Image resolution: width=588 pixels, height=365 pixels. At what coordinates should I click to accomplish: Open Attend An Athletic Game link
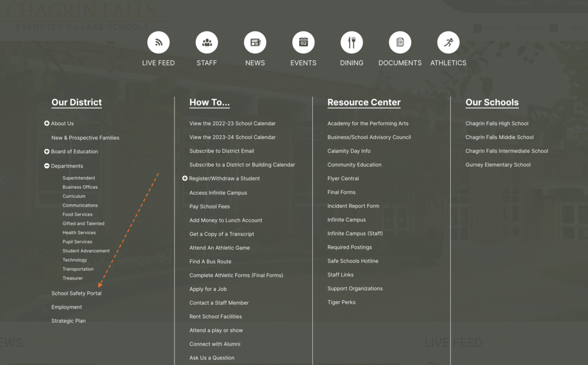[219, 248]
